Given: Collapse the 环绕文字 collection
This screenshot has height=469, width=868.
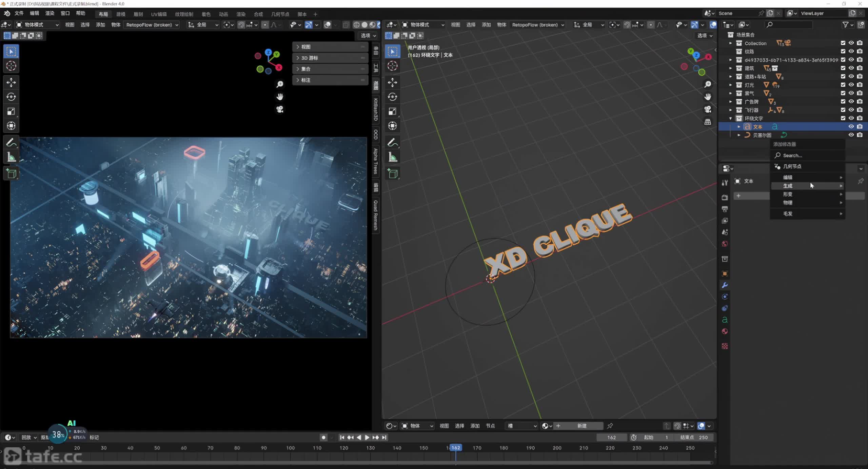Looking at the screenshot, I should [730, 118].
